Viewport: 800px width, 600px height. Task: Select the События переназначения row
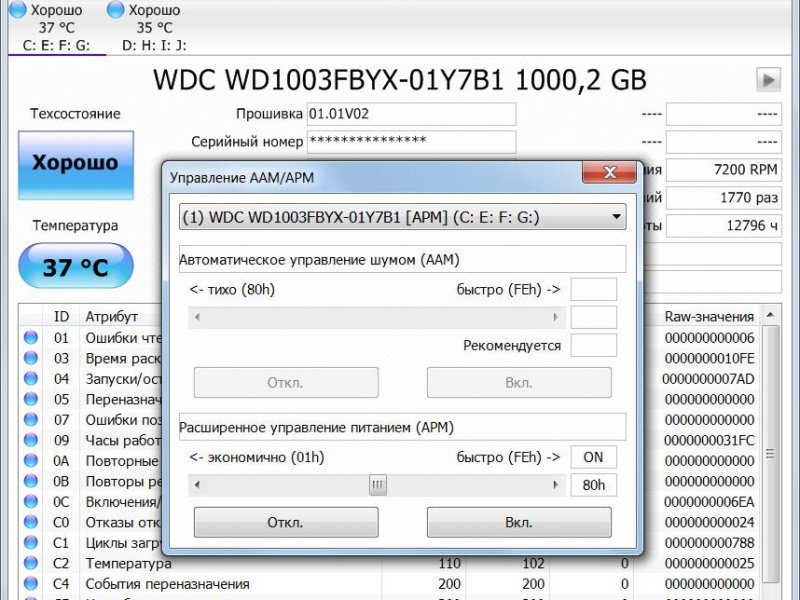[390, 584]
